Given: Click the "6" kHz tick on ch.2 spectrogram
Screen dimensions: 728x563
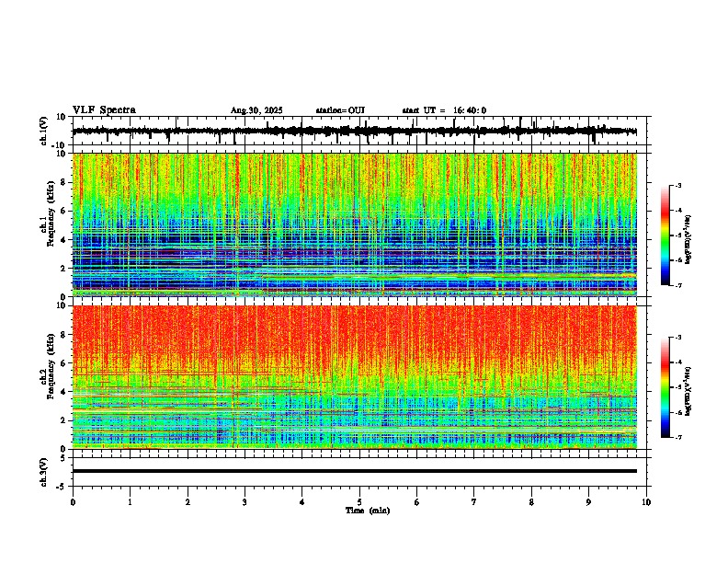Looking at the screenshot, I should [x=64, y=363].
